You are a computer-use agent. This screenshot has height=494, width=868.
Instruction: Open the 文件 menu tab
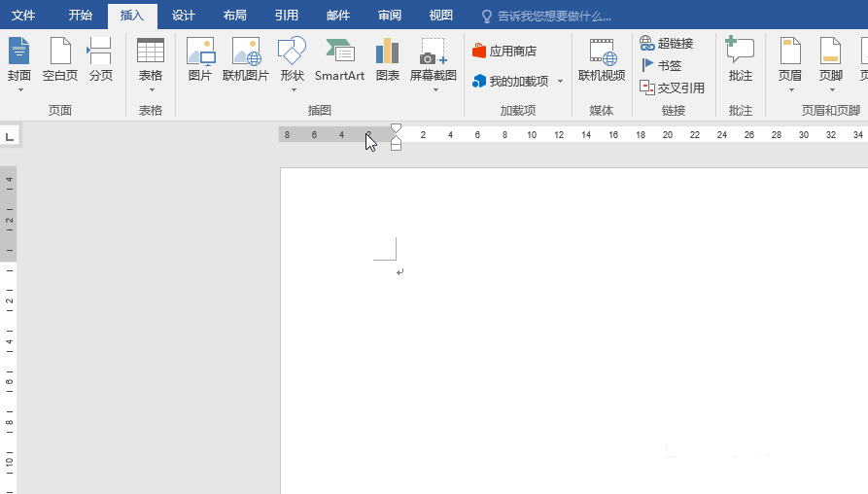point(23,16)
